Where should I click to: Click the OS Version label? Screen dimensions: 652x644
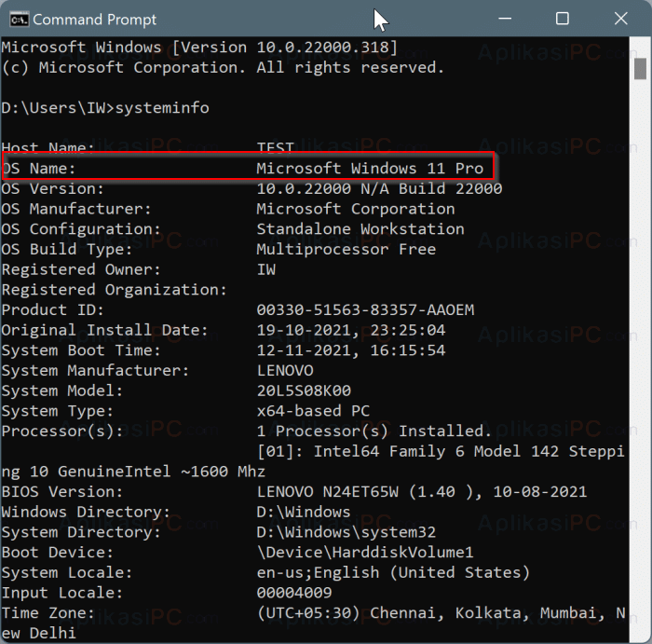coord(53,189)
